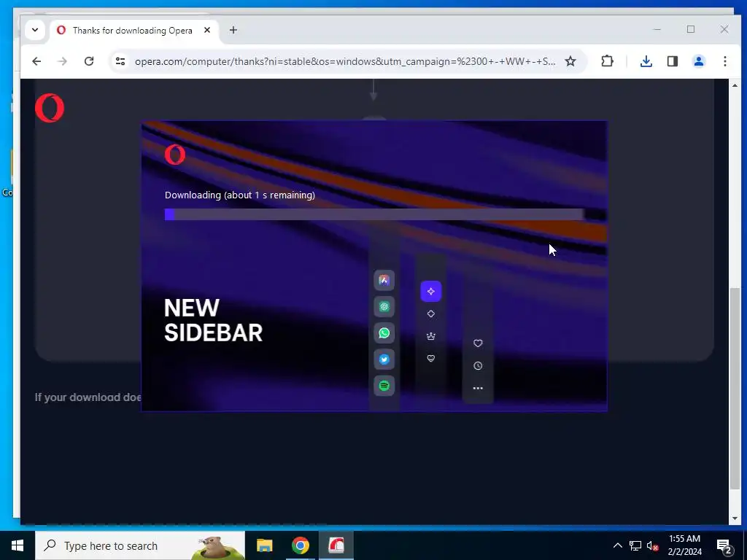Go forward using the forward arrow
Image resolution: width=747 pixels, height=560 pixels.
pyautogui.click(x=63, y=61)
